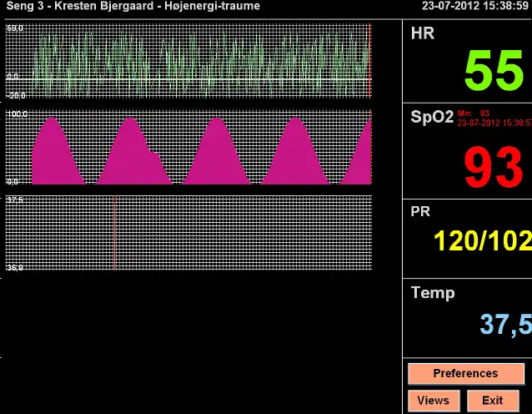Click the PR panel label
The height and width of the screenshot is (414, 532).
click(x=420, y=211)
